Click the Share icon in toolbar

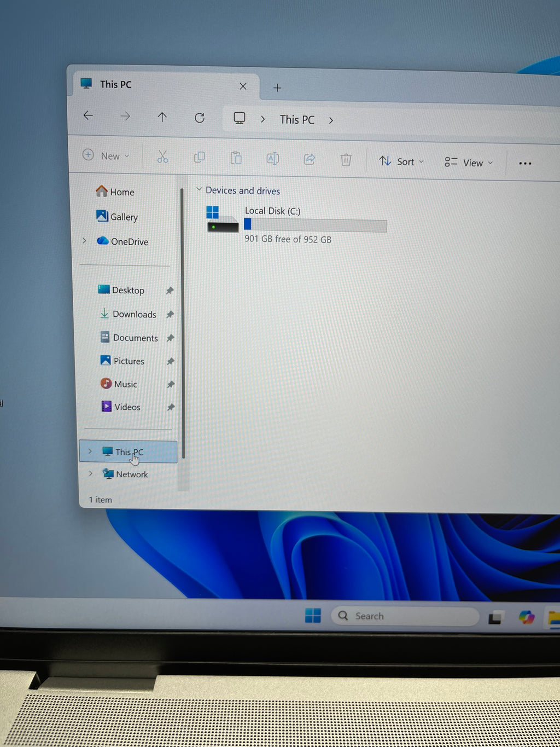pyautogui.click(x=310, y=159)
